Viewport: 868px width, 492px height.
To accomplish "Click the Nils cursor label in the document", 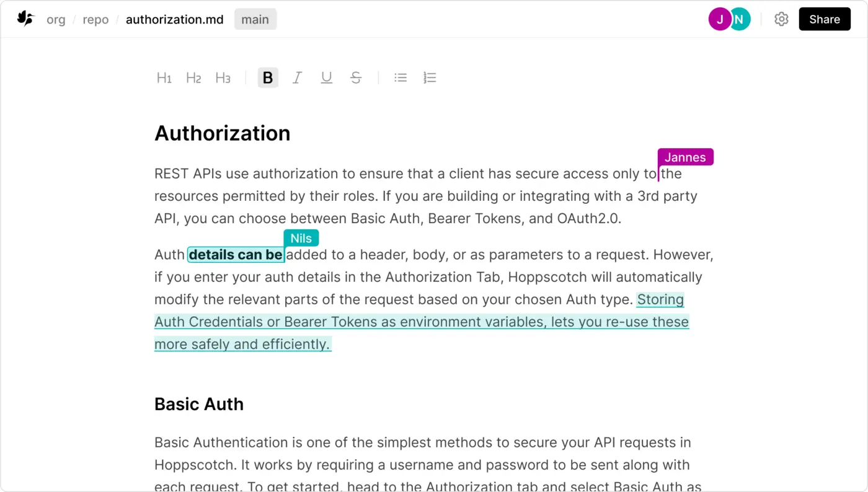I will (x=301, y=238).
